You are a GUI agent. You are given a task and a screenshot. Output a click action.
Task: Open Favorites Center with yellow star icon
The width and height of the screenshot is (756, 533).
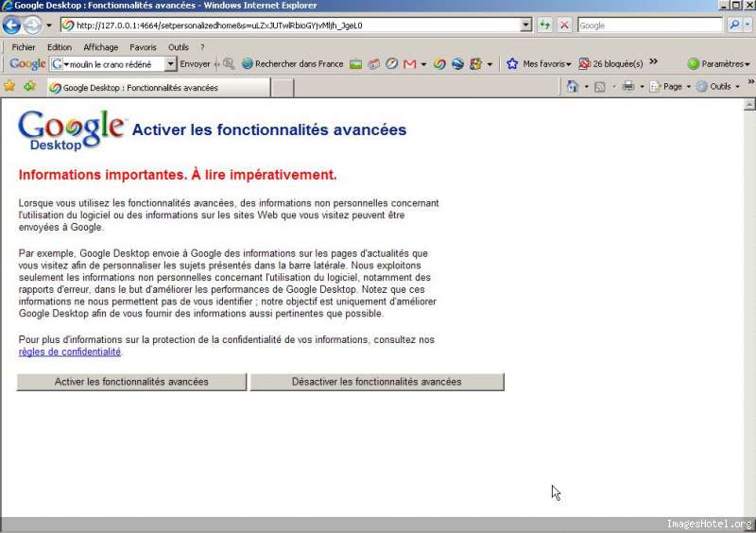coord(9,86)
